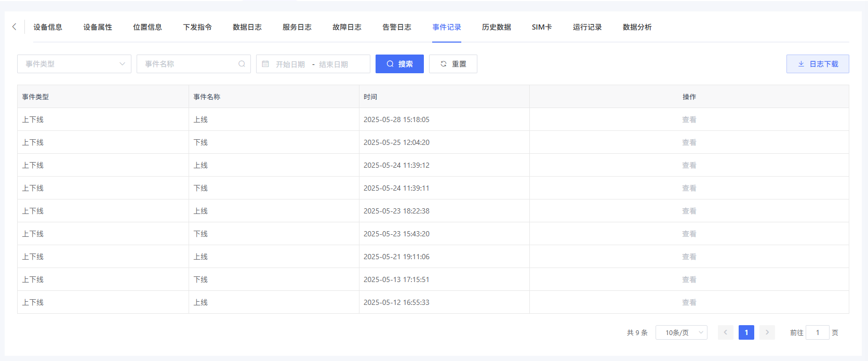This screenshot has height=361, width=868.
Task: View the 2025-05-28 15:18:05 event via 查看
Action: pyautogui.click(x=689, y=119)
